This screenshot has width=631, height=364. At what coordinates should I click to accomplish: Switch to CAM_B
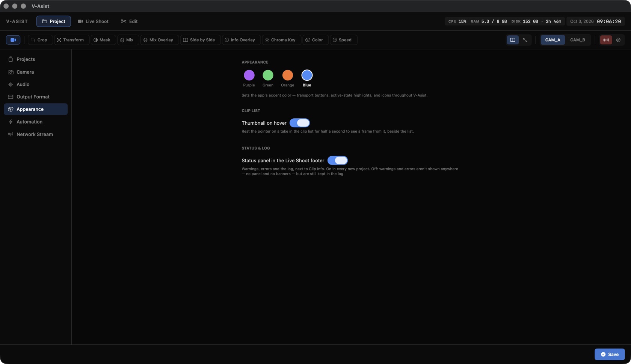578,40
